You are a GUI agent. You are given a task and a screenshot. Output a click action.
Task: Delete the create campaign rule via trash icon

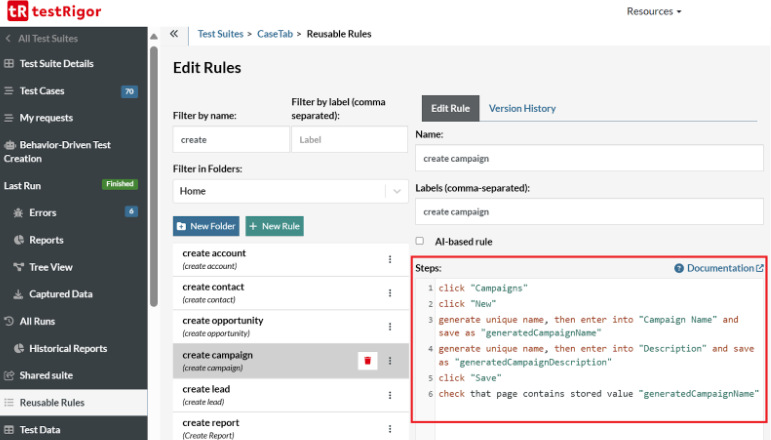click(x=367, y=360)
